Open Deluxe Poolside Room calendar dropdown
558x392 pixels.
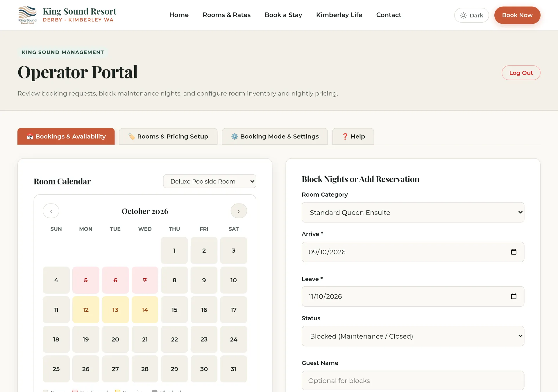[210, 181]
